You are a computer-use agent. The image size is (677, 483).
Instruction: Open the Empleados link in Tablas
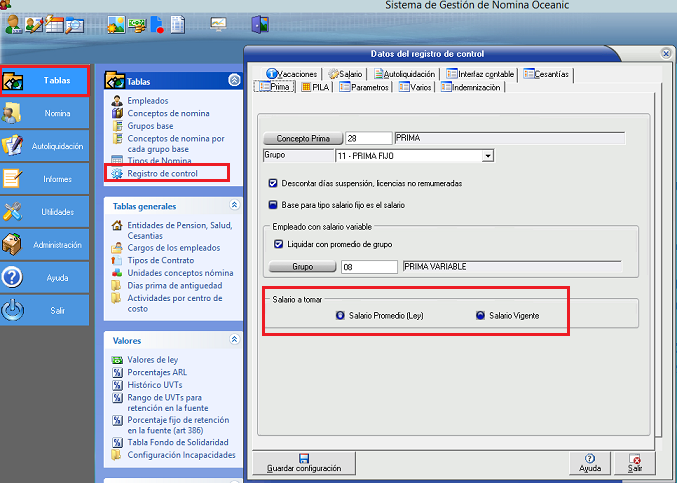tap(147, 101)
